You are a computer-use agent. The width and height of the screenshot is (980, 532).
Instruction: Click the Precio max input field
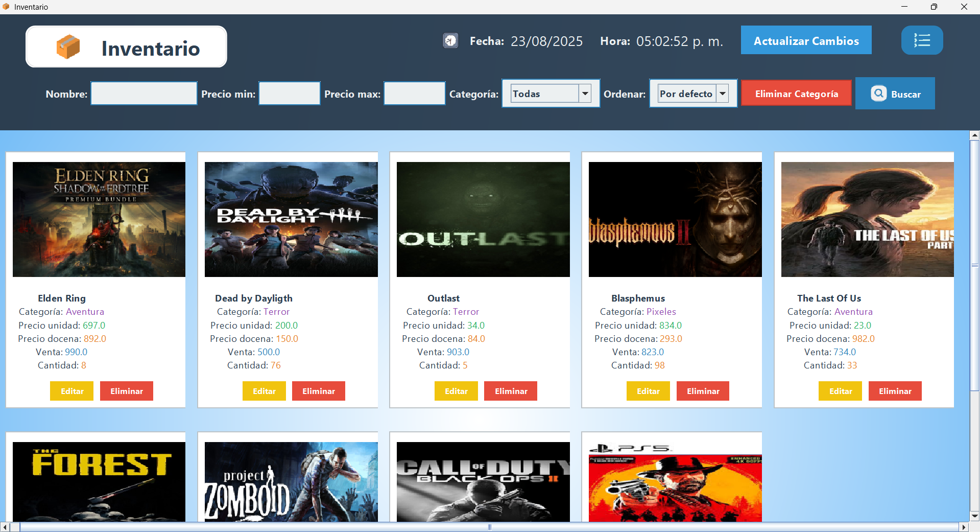[414, 94]
